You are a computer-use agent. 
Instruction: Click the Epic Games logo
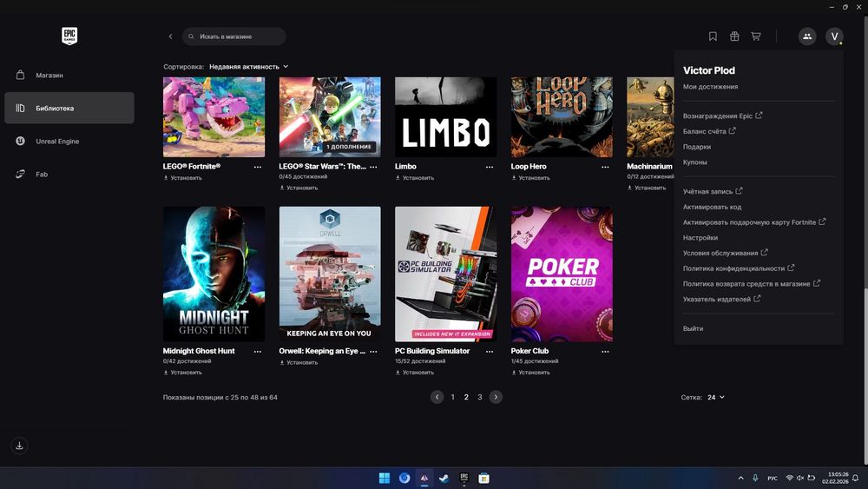(69, 36)
